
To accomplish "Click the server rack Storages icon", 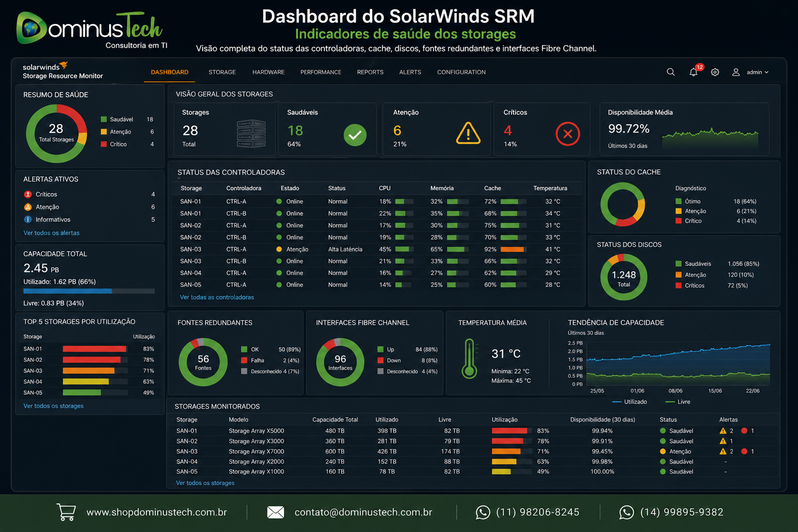I will click(x=252, y=134).
